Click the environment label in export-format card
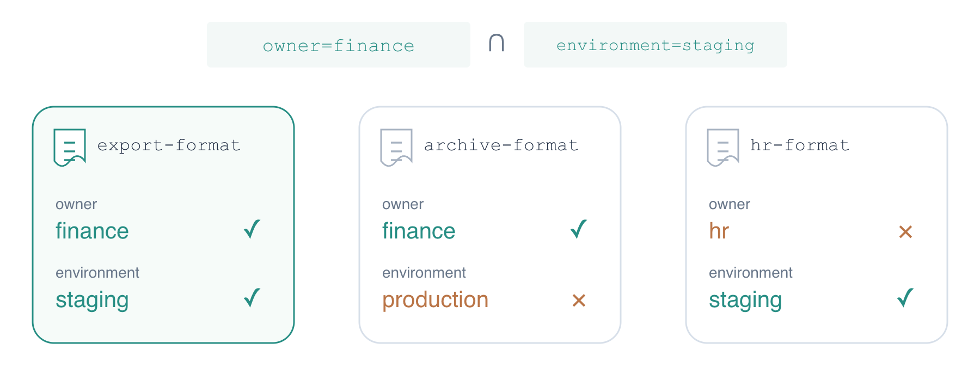Screen dimensions: 980x392 (x=97, y=273)
